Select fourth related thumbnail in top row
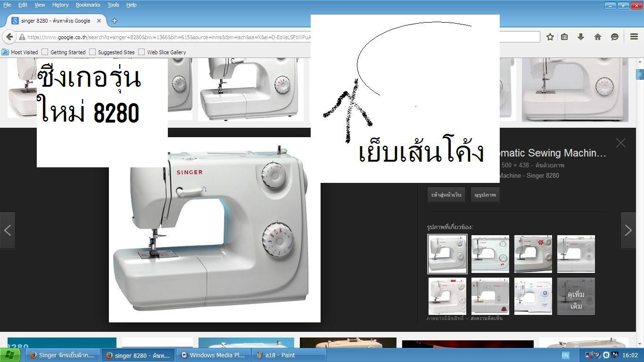The width and height of the screenshot is (644, 362). pyautogui.click(x=576, y=254)
